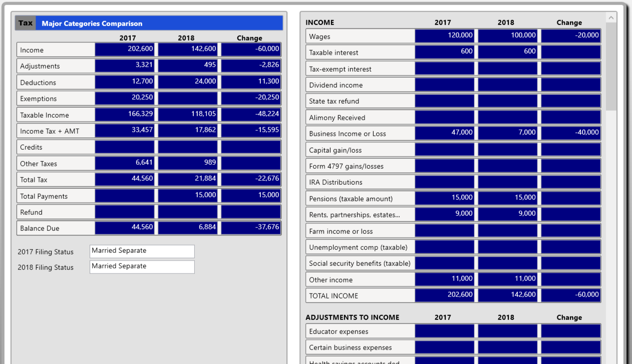The height and width of the screenshot is (364, 632).
Task: Click the 2018 Filing Status field
Action: coord(142,267)
